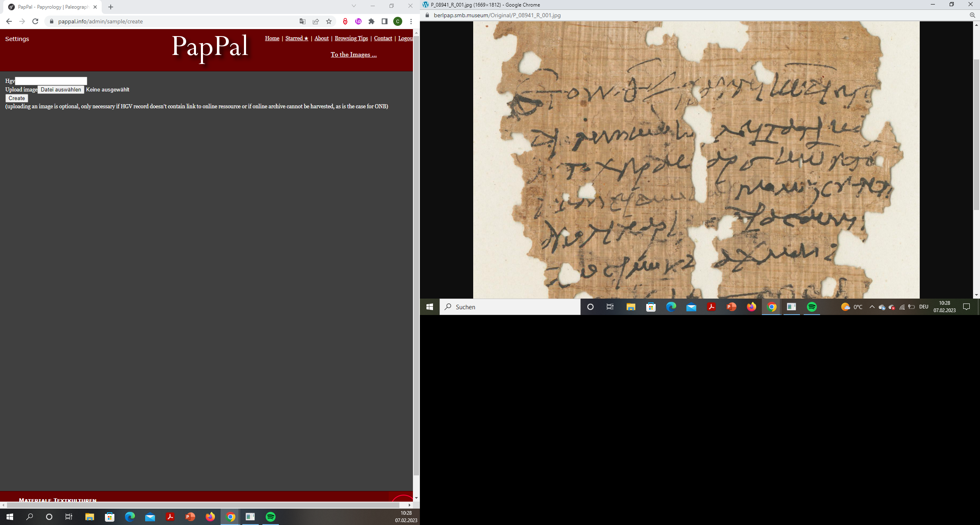Screen dimensions: 980x525
Task: Open Cortana circle on bottom taskbar
Action: (x=49, y=517)
